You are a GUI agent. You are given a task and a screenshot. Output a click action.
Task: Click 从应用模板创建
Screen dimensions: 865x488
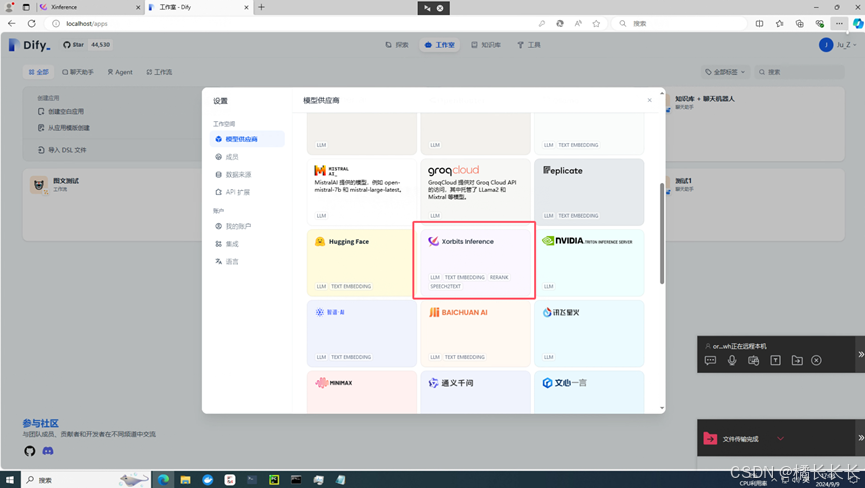tap(63, 128)
